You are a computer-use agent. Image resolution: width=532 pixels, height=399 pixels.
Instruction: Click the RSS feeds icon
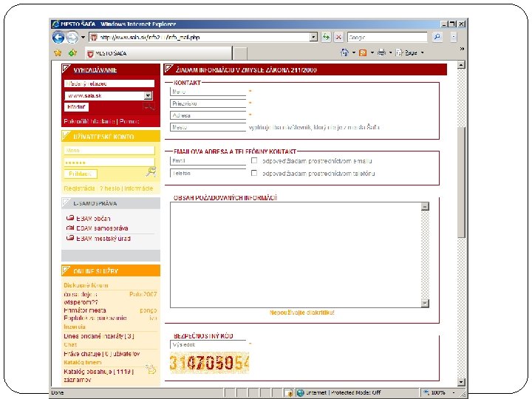(363, 52)
